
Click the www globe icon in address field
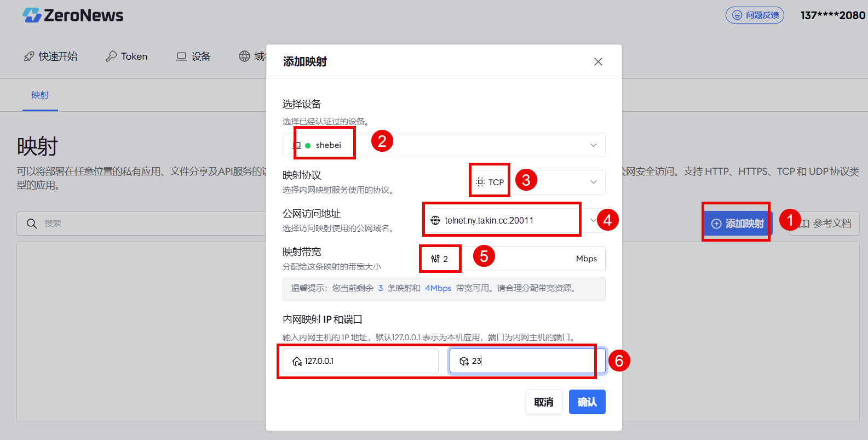pos(435,220)
